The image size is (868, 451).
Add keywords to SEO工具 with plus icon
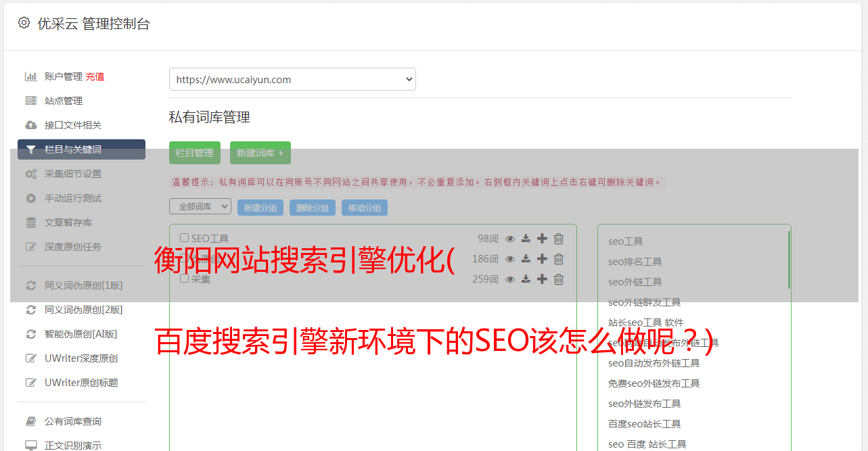click(542, 239)
